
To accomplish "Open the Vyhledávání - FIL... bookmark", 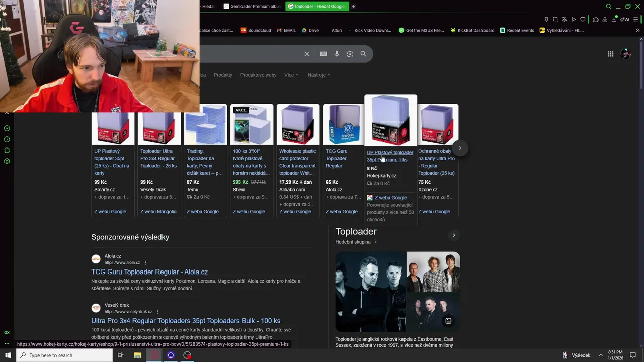I will tap(561, 30).
